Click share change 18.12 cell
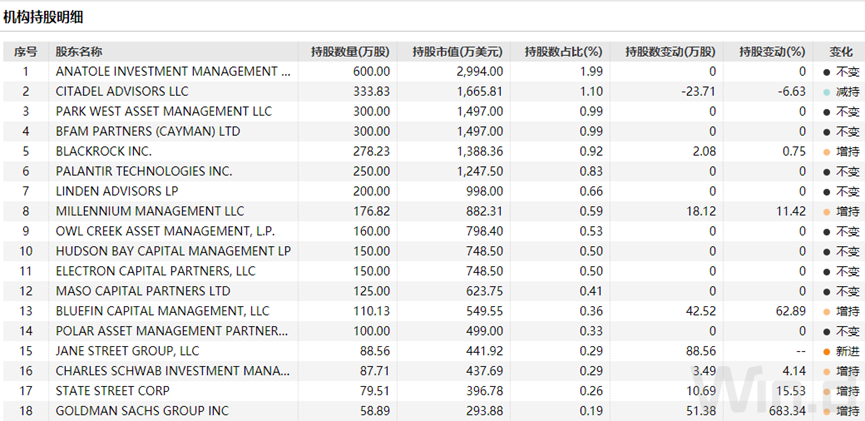The height and width of the screenshot is (421, 865). [700, 211]
